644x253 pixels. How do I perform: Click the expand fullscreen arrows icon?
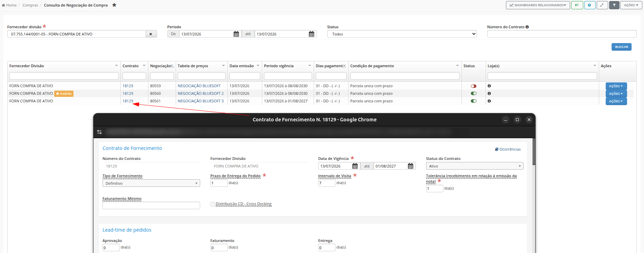[x=602, y=5]
